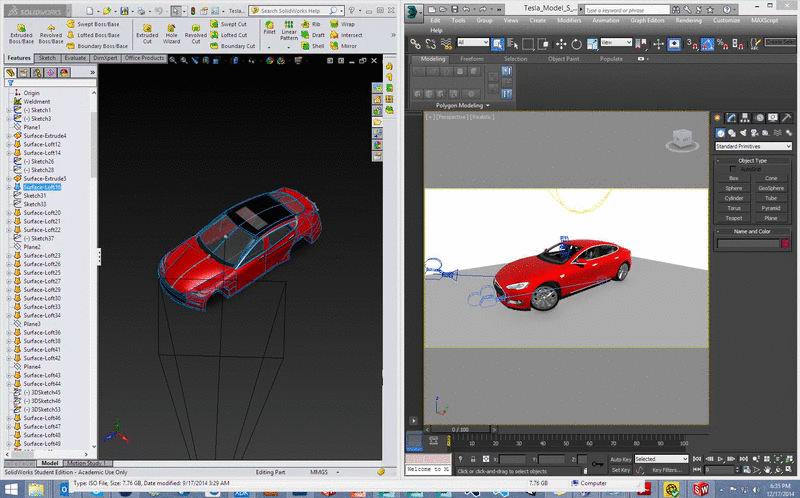
Task: Click the Pan View hand icon in 3ds Max
Action: [767, 469]
